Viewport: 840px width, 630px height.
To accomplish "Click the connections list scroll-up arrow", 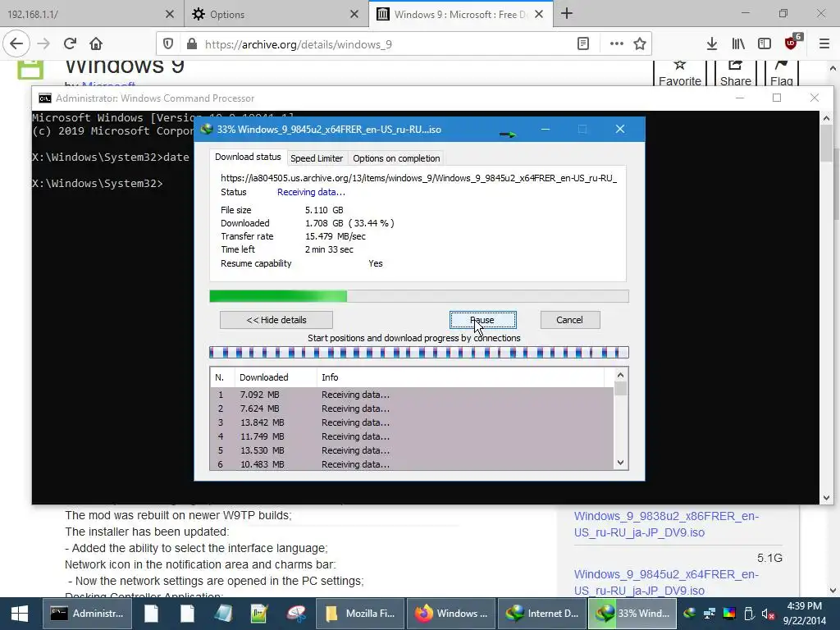I will point(620,375).
